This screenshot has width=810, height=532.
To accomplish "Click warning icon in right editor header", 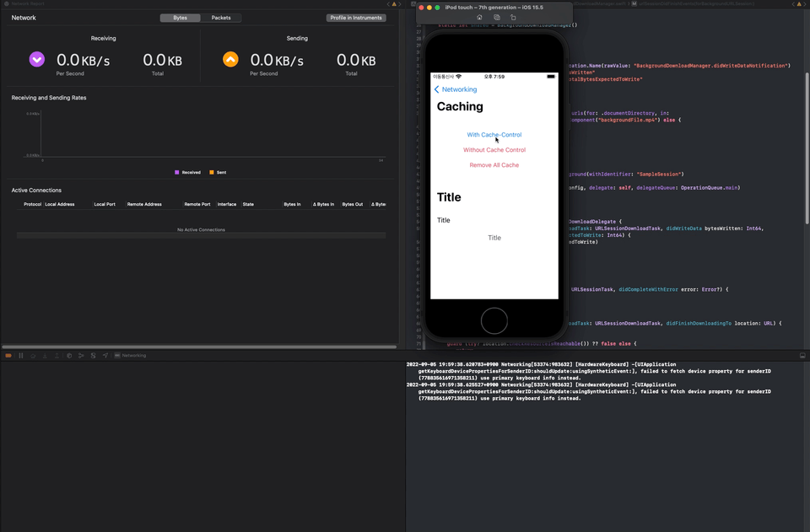I will [x=799, y=3].
